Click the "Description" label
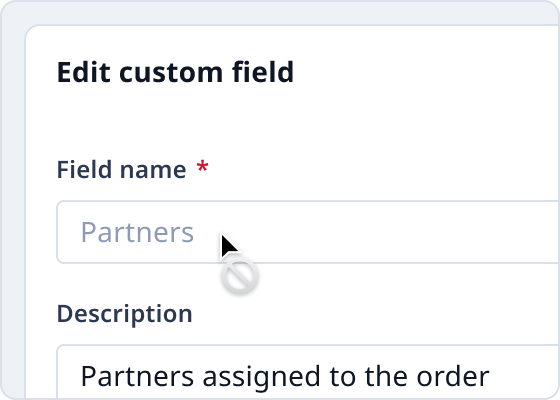 (x=125, y=315)
